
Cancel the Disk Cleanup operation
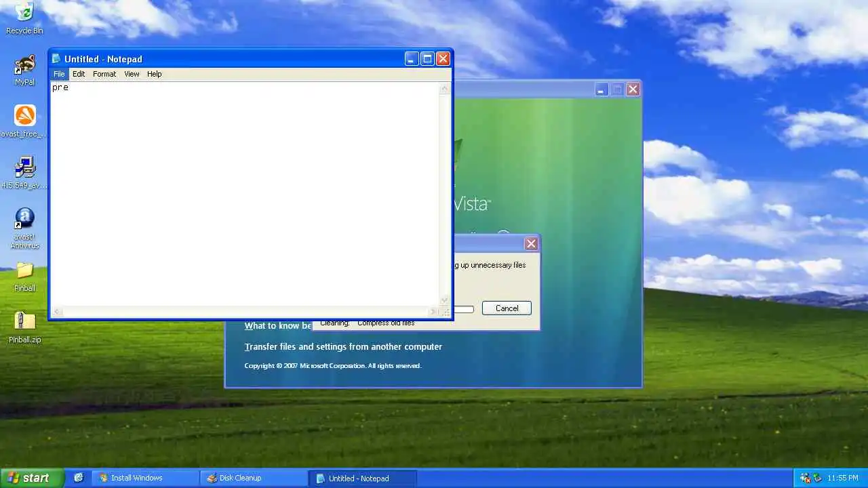tap(507, 308)
